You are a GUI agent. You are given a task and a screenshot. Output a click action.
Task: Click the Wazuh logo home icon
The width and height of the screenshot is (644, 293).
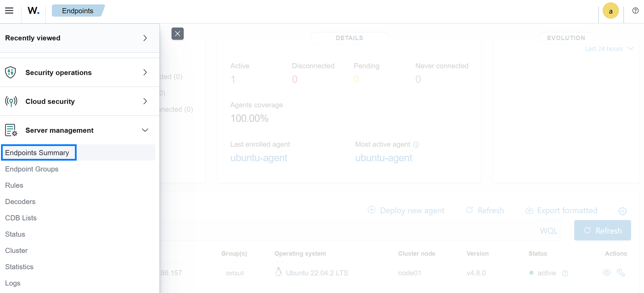point(33,11)
